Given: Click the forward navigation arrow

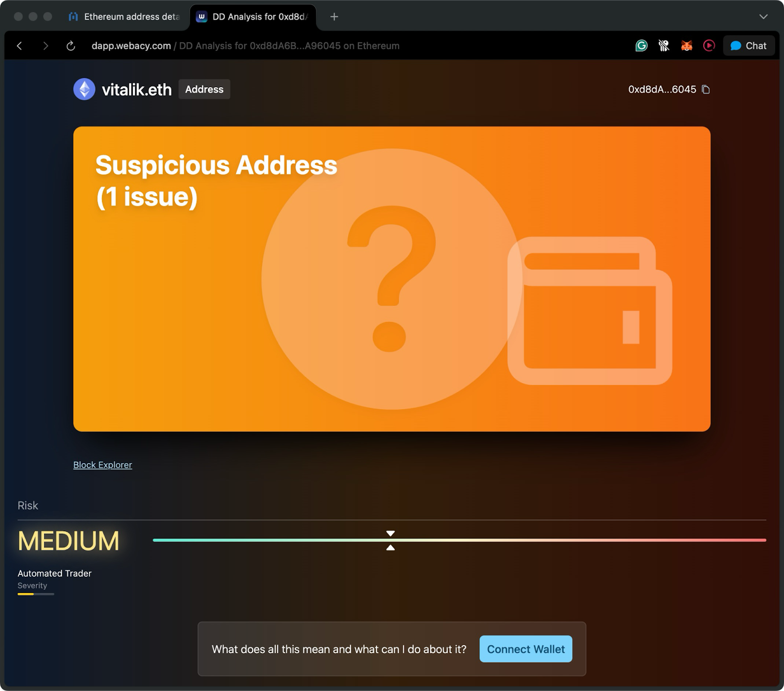Looking at the screenshot, I should click(x=45, y=46).
